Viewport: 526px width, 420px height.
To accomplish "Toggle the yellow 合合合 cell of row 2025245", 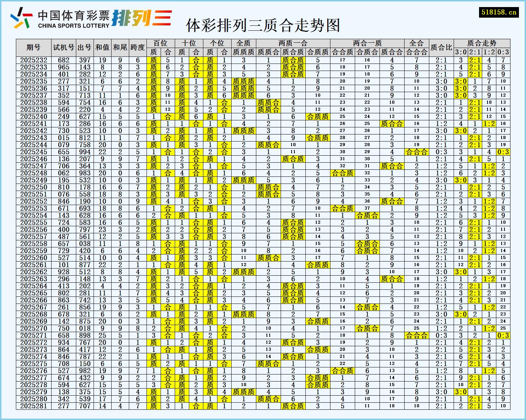I will [x=417, y=151].
